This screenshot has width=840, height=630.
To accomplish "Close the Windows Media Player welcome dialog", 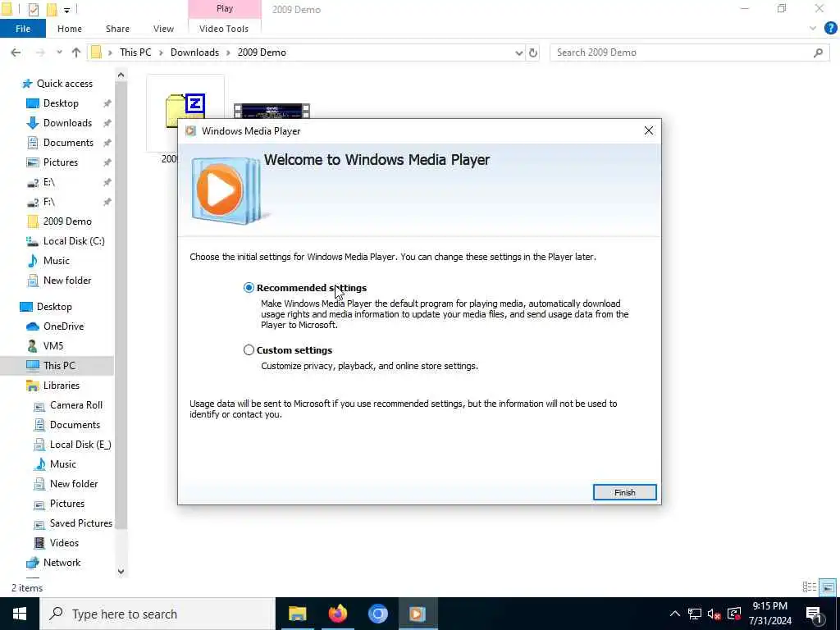I will click(x=649, y=130).
